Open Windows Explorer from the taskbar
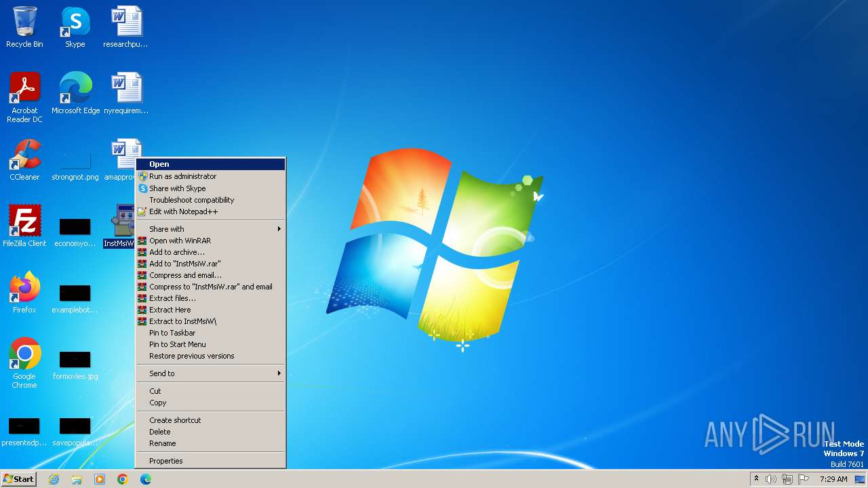Image resolution: width=868 pixels, height=488 pixels. [77, 479]
